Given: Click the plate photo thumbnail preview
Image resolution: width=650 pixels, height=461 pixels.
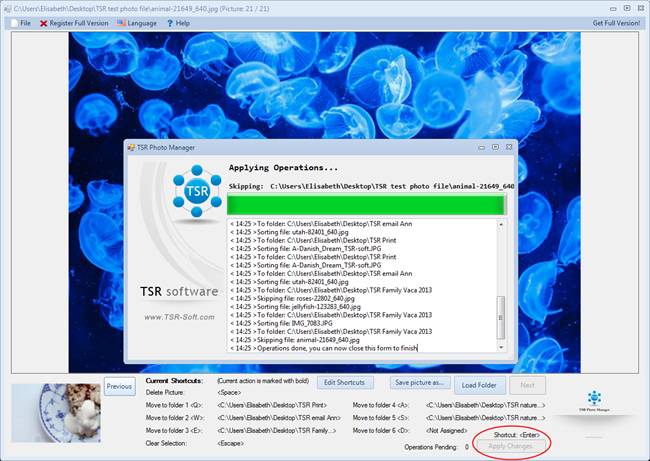Looking at the screenshot, I should pyautogui.click(x=55, y=413).
